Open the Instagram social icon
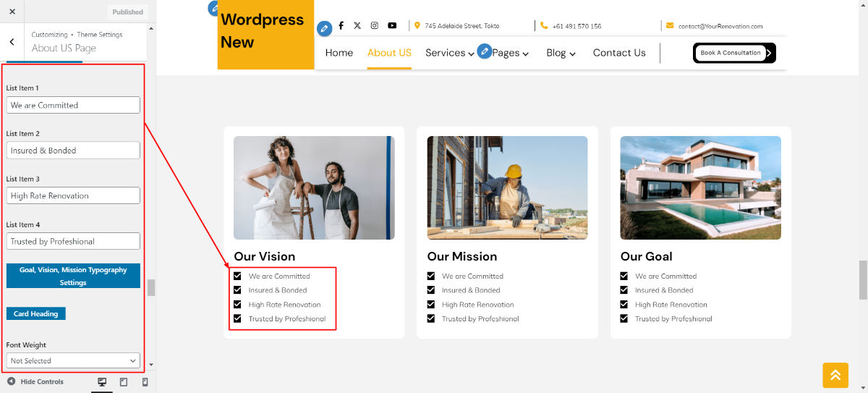868x393 pixels. (x=375, y=25)
